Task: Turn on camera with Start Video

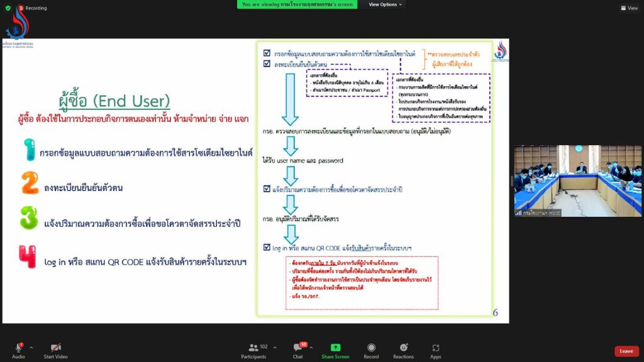Action: [55, 350]
